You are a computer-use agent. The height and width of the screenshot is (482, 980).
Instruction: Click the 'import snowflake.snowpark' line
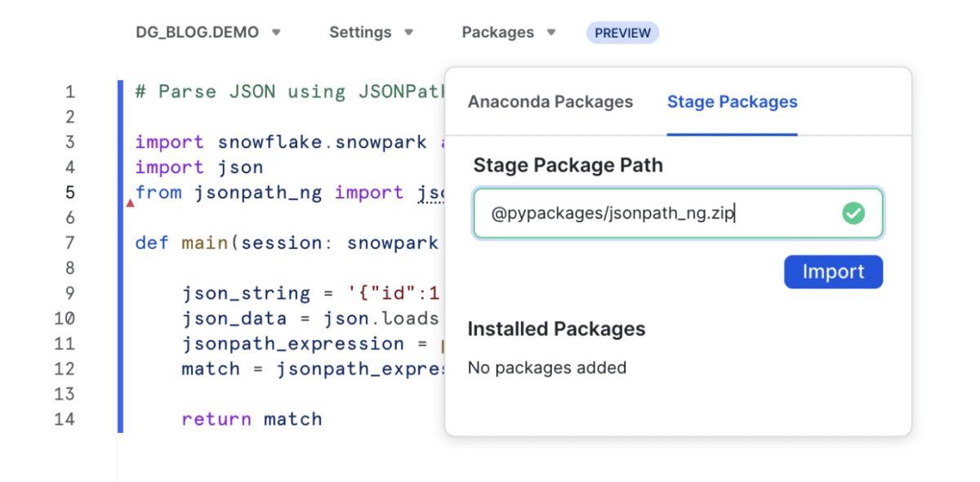coord(290,142)
